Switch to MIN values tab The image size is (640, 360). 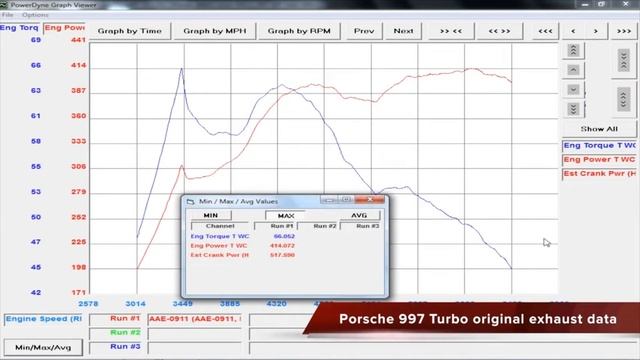(x=211, y=215)
